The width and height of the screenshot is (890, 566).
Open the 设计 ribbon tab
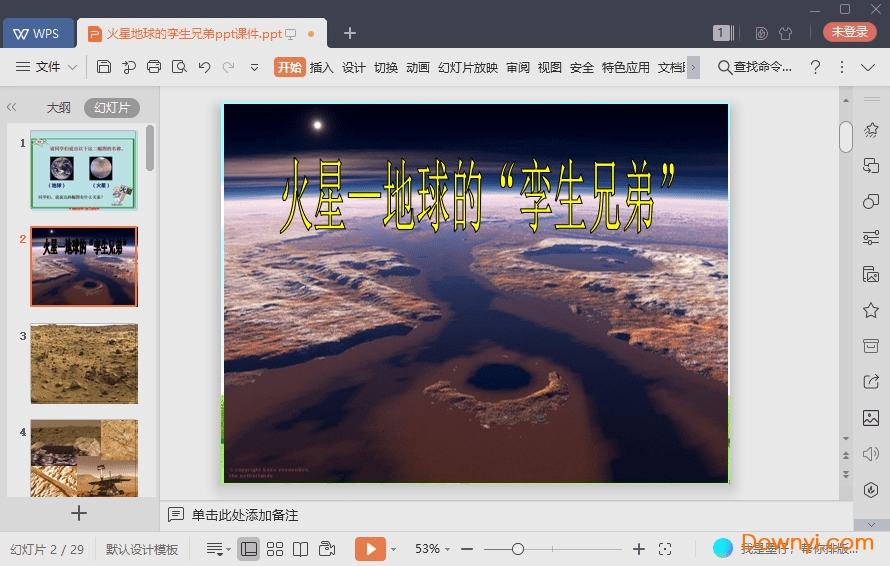click(x=354, y=67)
